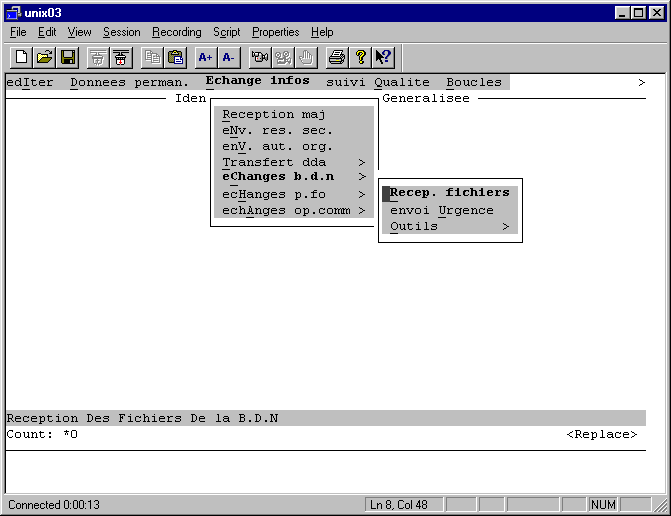This screenshot has width=671, height=516.
Task: Click the Disconnect session toolbar icon
Action: [x=121, y=57]
